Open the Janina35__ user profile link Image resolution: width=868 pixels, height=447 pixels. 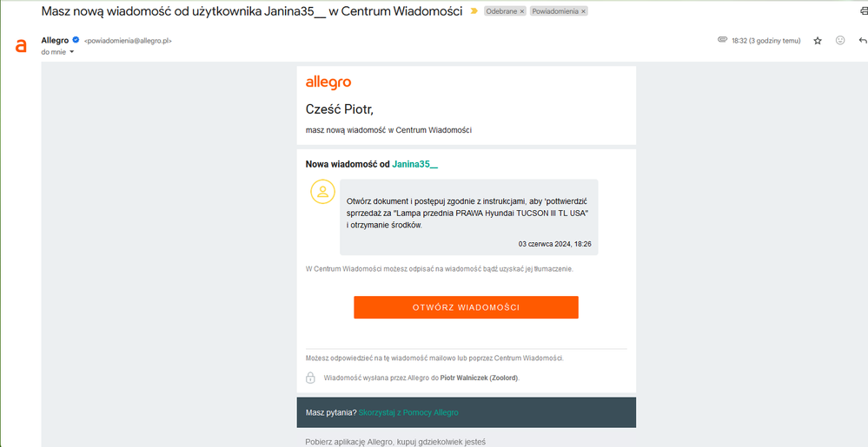click(x=414, y=164)
